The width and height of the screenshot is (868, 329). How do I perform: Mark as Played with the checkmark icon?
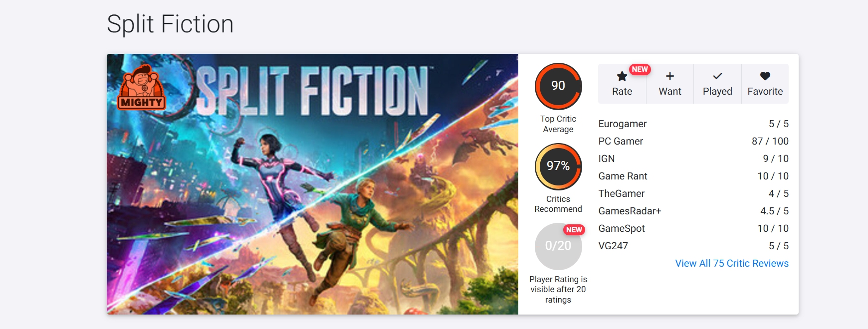(717, 76)
